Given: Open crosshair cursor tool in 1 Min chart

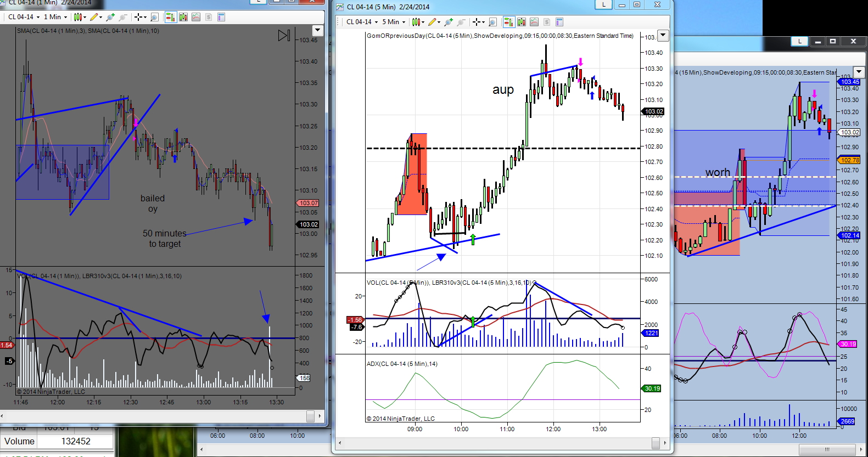Looking at the screenshot, I should [141, 17].
